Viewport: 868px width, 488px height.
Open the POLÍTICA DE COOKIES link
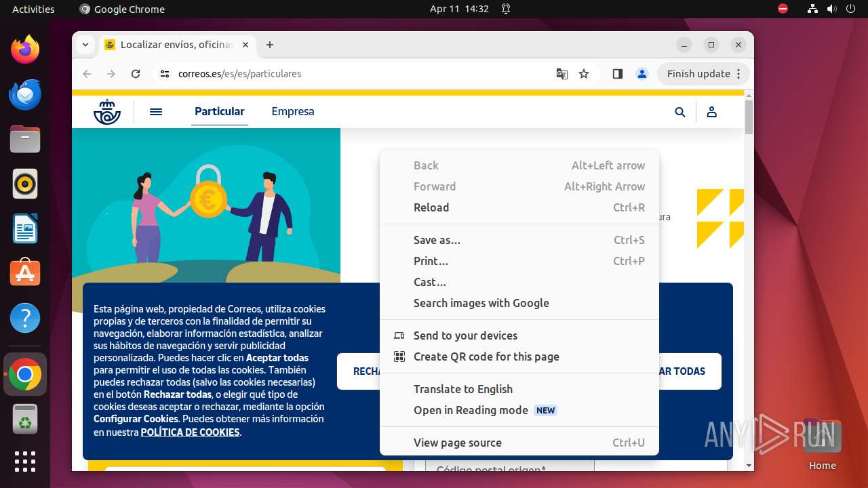[190, 432]
